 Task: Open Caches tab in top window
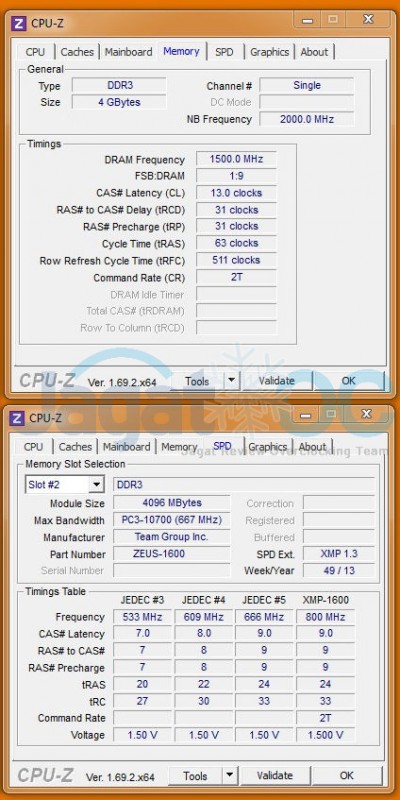tap(77, 52)
